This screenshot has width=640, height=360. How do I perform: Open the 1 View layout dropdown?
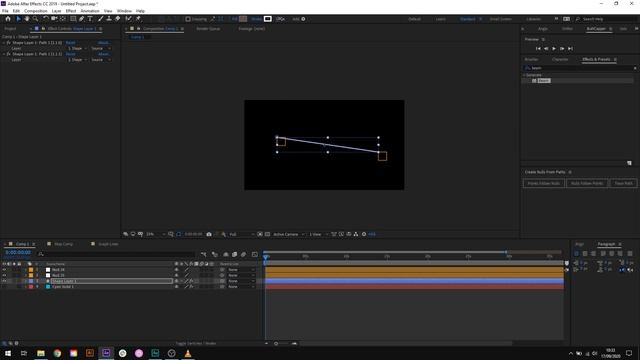click(318, 234)
